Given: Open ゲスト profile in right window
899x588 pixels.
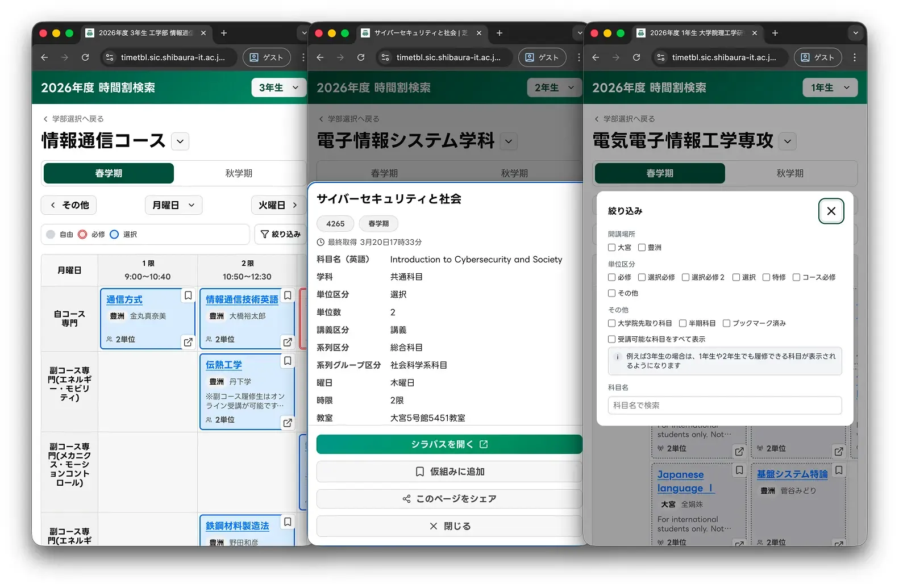Looking at the screenshot, I should pos(818,57).
